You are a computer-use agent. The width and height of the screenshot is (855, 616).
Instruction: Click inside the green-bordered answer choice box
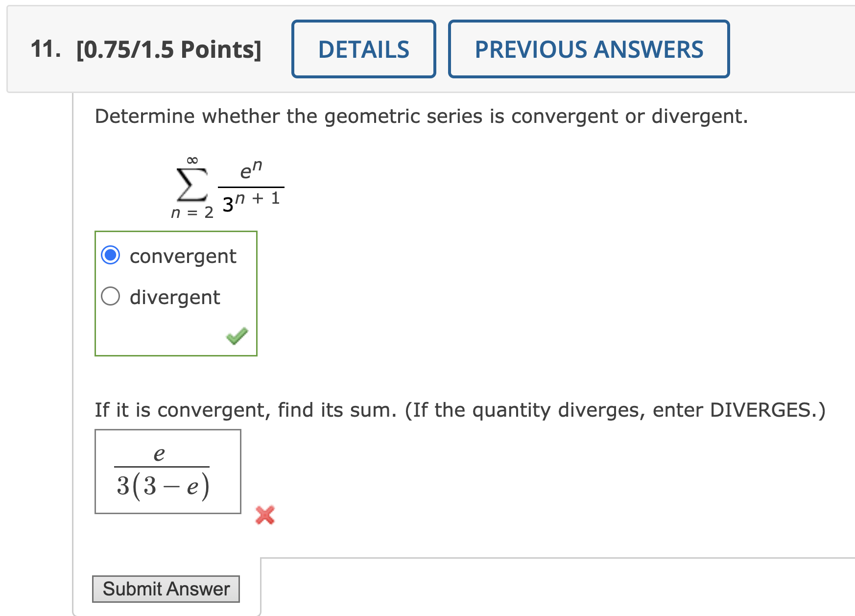(x=176, y=294)
